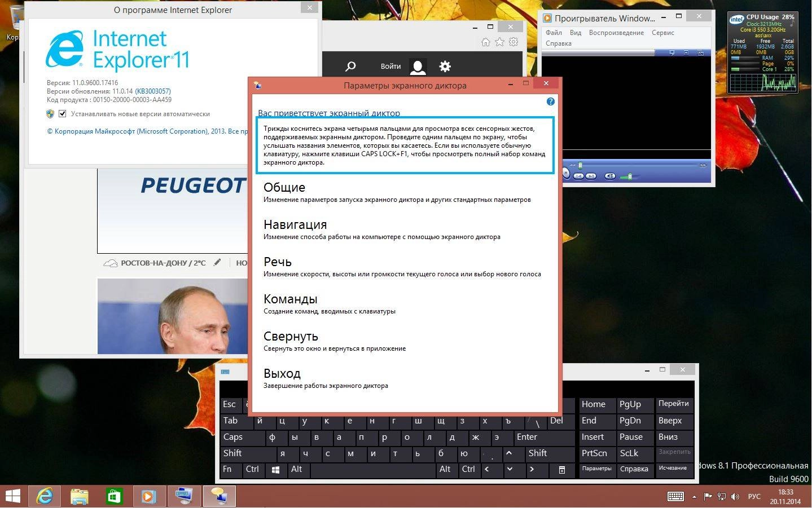Open the Сервис menu in media player
812x508 pixels.
[x=663, y=33]
